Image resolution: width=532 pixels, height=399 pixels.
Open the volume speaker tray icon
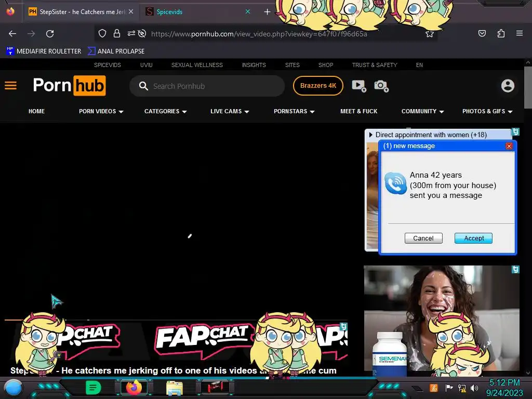pyautogui.click(x=474, y=388)
